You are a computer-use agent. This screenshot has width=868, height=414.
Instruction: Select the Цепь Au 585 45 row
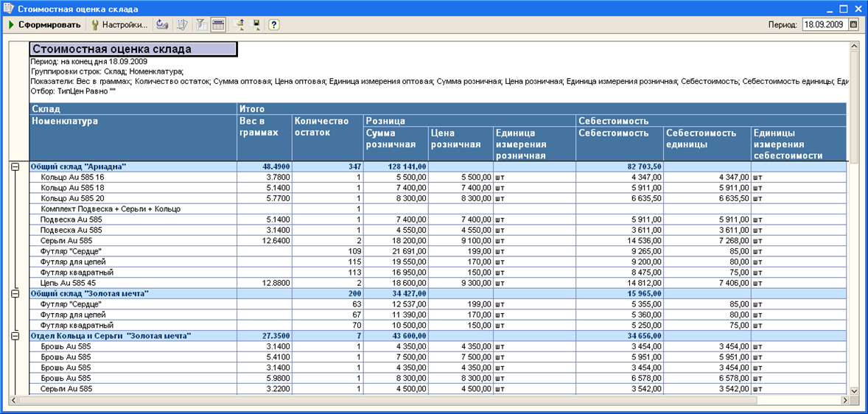(x=438, y=283)
